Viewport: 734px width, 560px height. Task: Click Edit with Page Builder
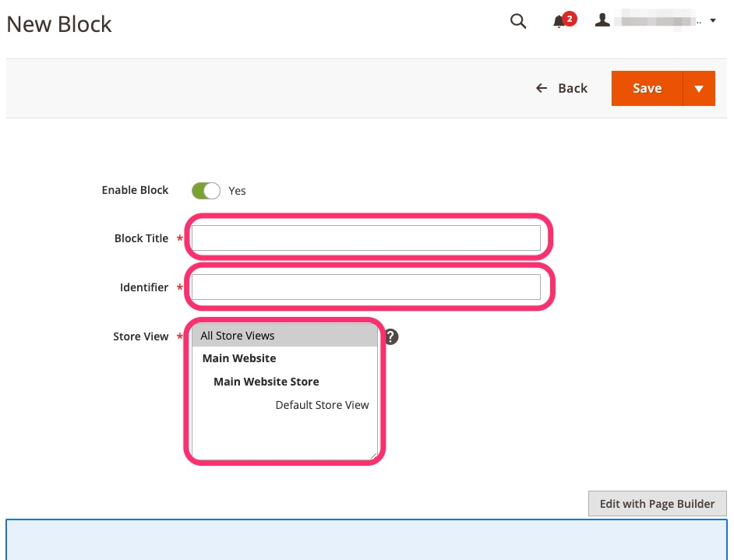click(657, 503)
